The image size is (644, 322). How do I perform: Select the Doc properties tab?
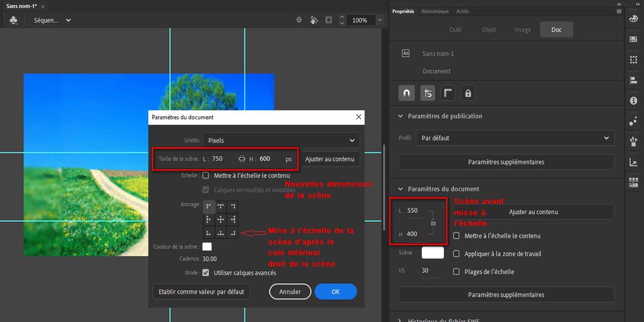556,30
